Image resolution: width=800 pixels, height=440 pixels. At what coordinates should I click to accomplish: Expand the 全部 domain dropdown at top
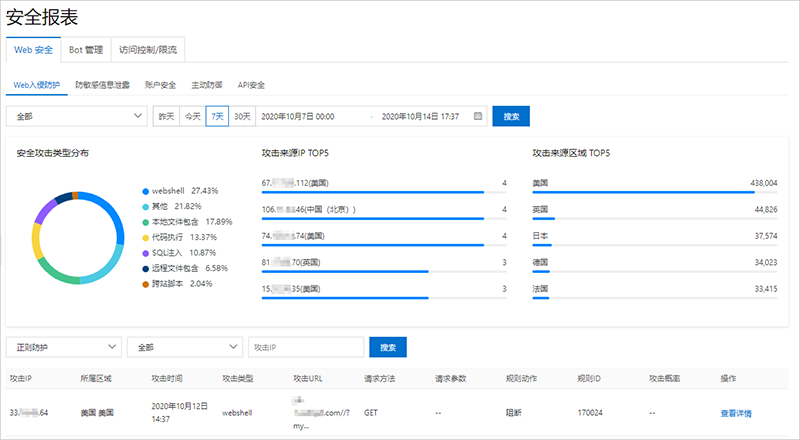[x=77, y=116]
